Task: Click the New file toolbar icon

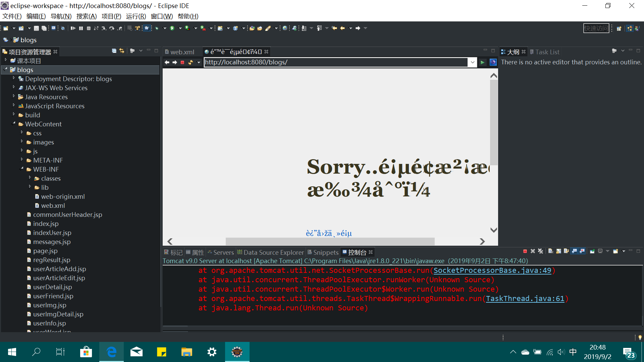Action: pyautogui.click(x=6, y=28)
